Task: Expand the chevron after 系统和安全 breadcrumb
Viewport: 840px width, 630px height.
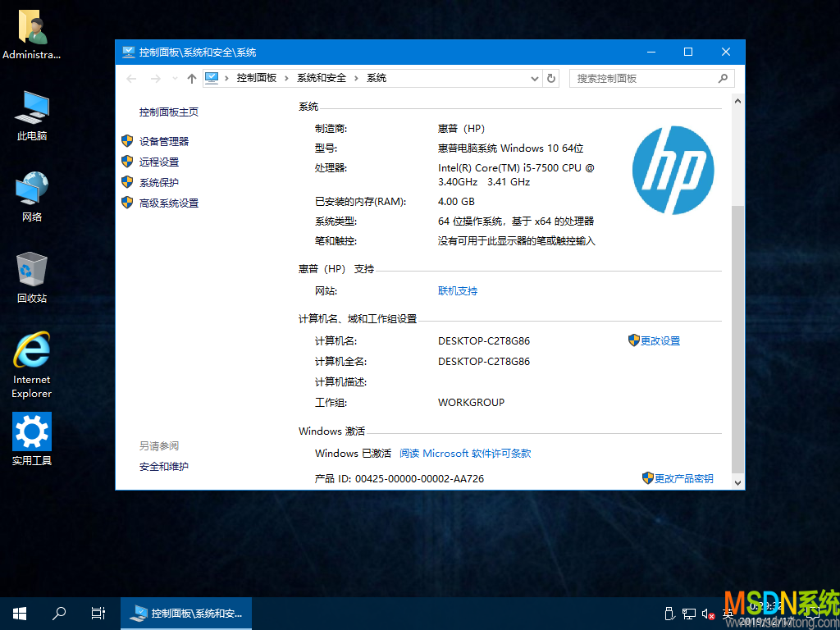Action: (x=356, y=78)
